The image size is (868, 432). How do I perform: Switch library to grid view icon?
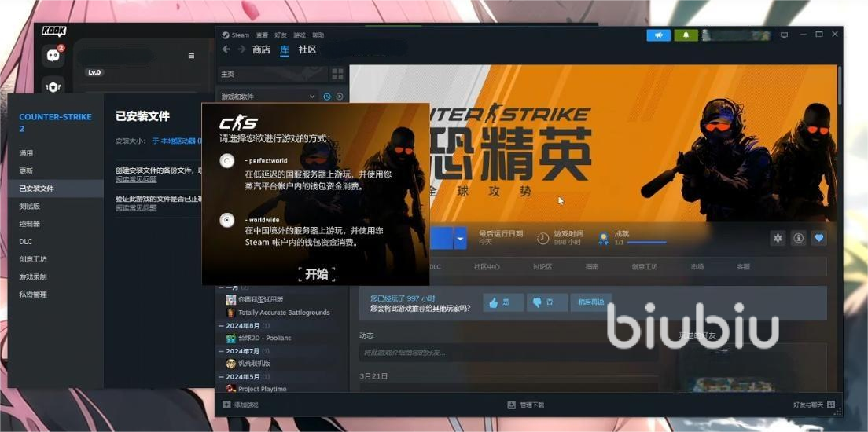click(x=337, y=74)
